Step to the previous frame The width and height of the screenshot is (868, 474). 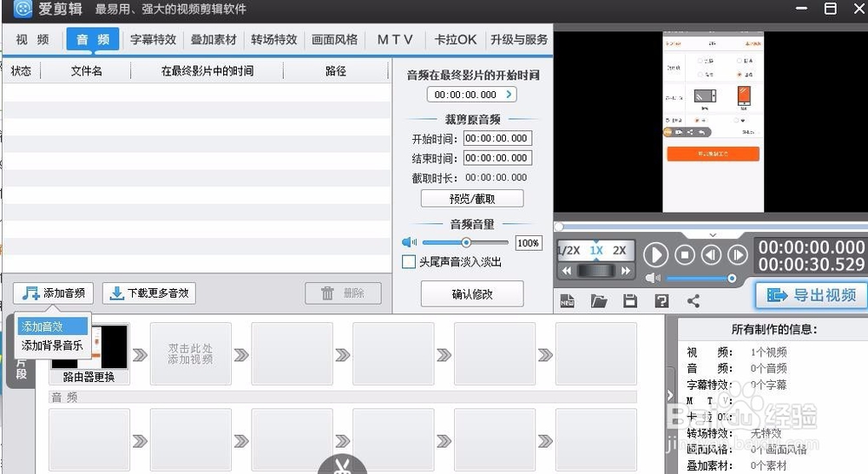point(712,255)
